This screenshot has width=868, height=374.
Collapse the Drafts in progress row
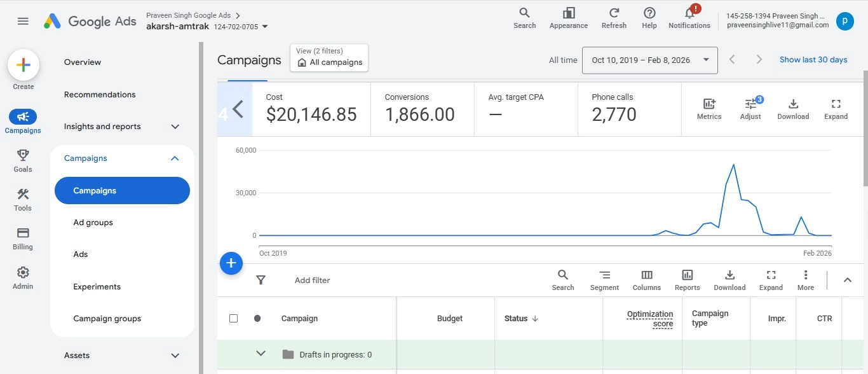pyautogui.click(x=261, y=354)
